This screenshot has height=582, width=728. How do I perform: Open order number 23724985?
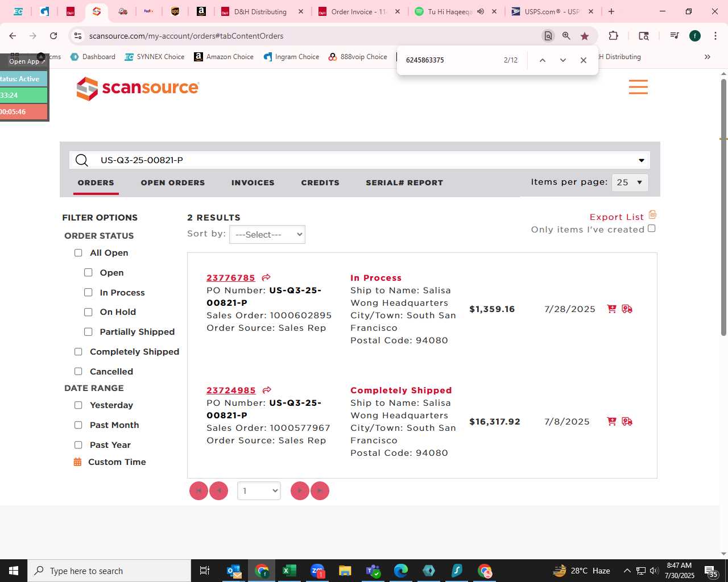pos(231,390)
